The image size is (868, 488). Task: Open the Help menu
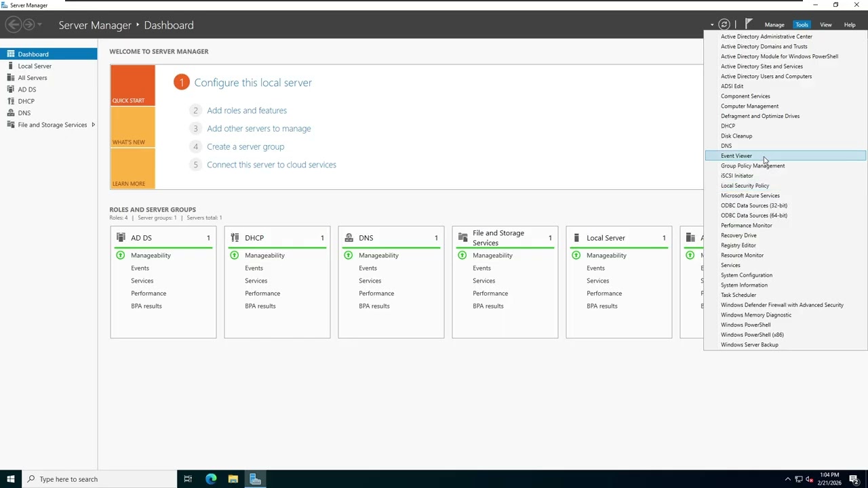[x=850, y=25]
